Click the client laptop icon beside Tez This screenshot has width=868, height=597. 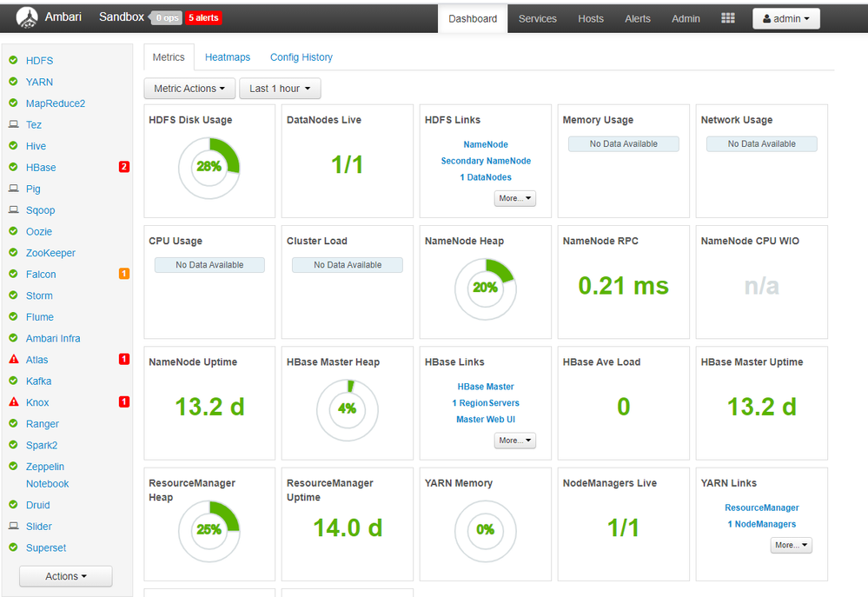tap(14, 124)
